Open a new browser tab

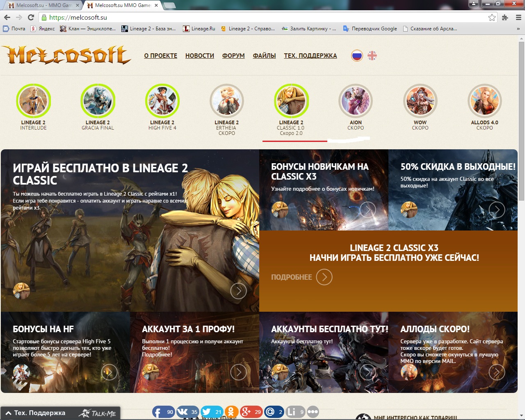pyautogui.click(x=170, y=5)
